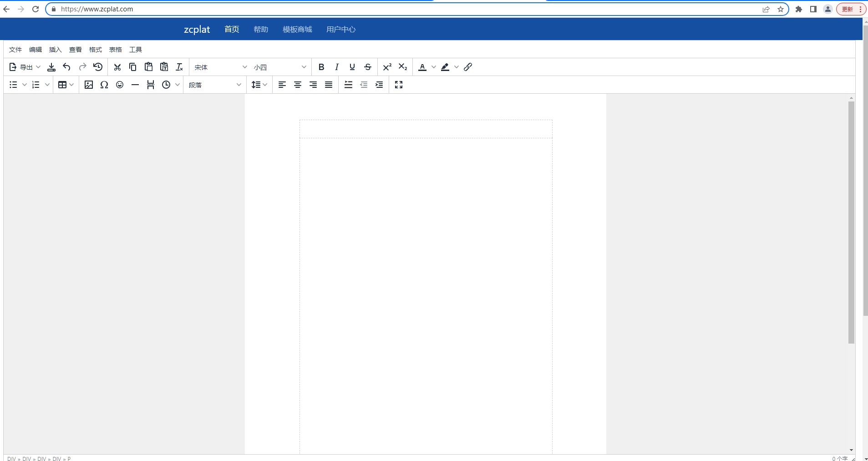
Task: Open the 工具 menu
Action: 136,50
